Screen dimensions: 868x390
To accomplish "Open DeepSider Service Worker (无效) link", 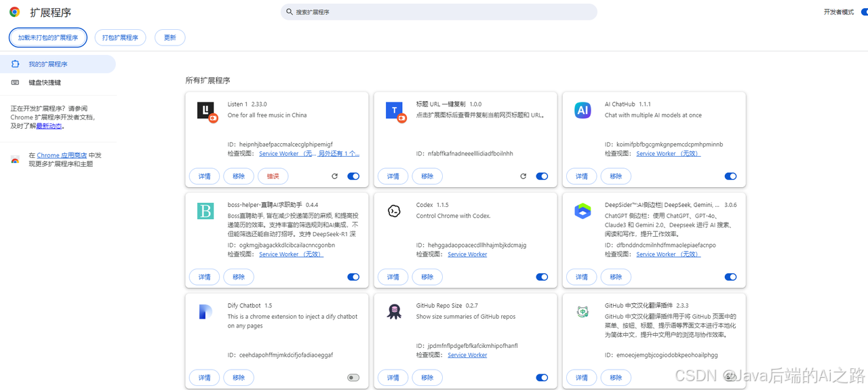I will 668,254.
